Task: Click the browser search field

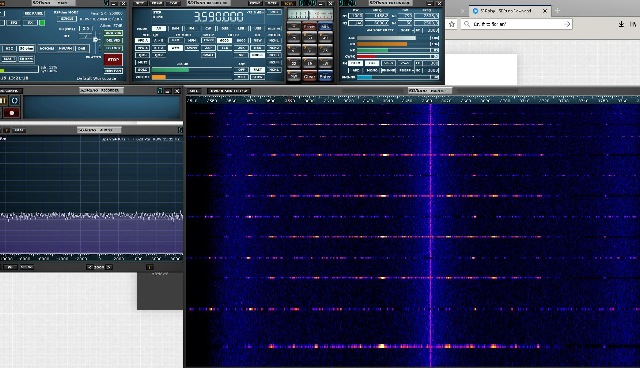Action: (x=516, y=24)
